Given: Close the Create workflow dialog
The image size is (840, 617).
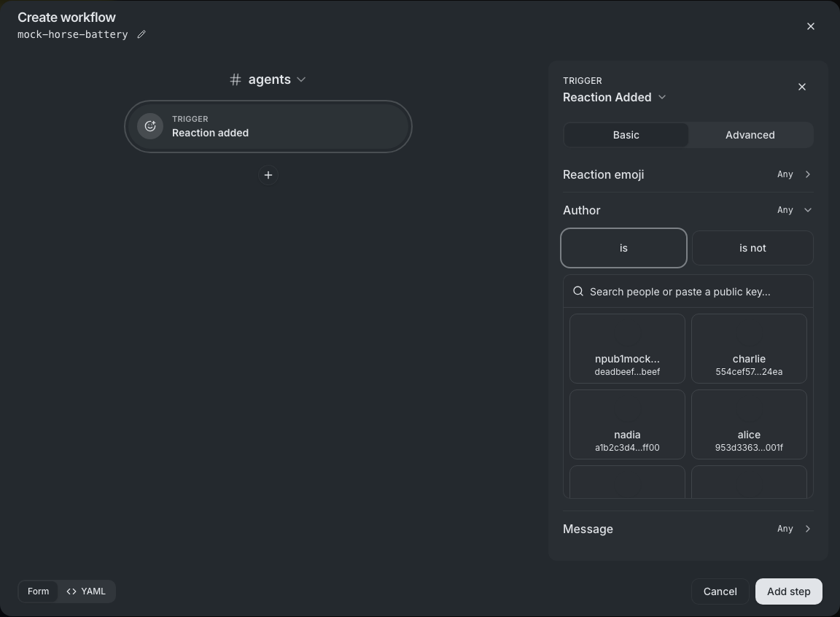Looking at the screenshot, I should tap(811, 26).
